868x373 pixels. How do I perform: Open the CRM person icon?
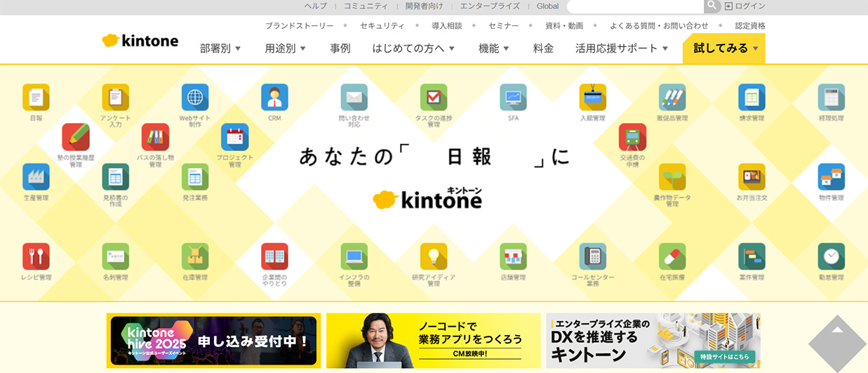coord(274,97)
